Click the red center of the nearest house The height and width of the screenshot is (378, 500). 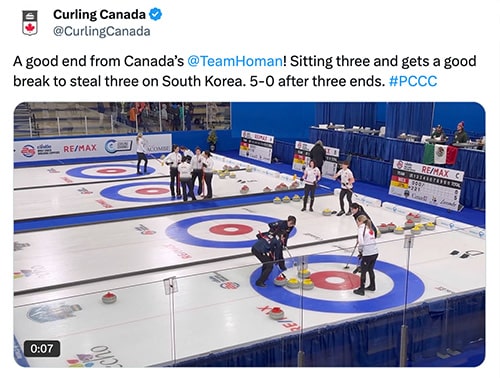tap(334, 280)
